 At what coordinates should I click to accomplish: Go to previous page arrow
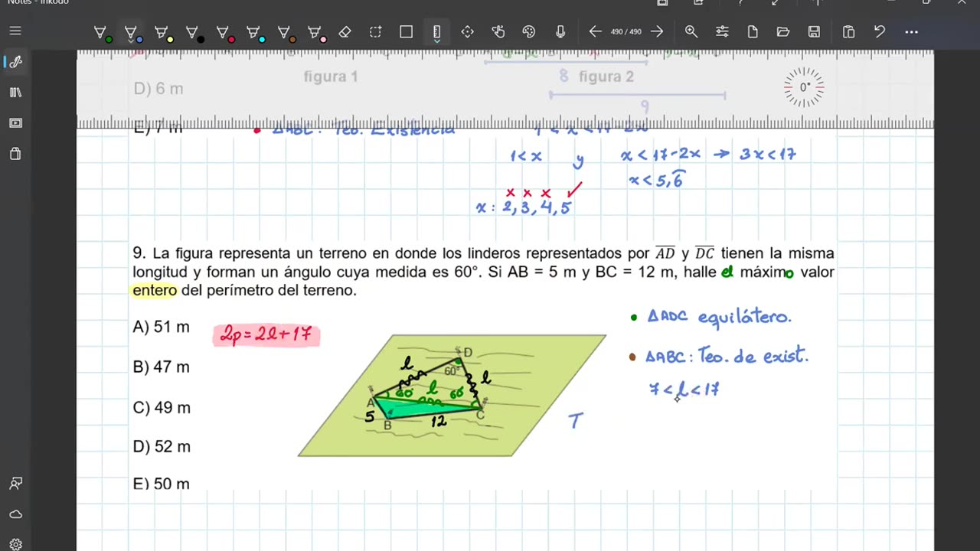tap(595, 32)
